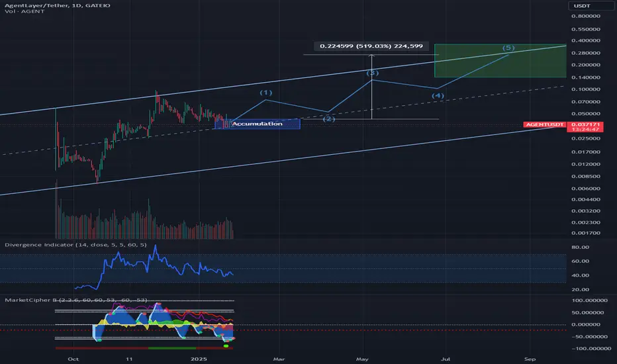Click the AGENTUSDT red symbol label
This screenshot has width=617, height=364.
click(x=545, y=124)
